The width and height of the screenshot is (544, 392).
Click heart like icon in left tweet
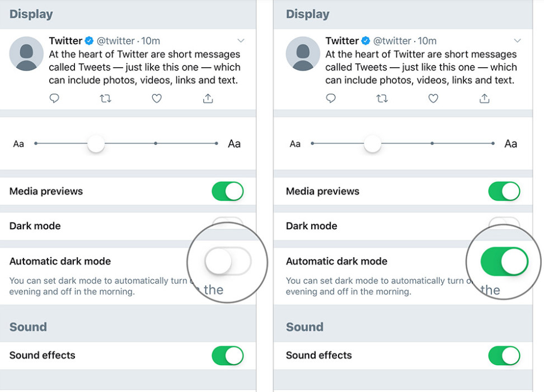click(x=157, y=98)
